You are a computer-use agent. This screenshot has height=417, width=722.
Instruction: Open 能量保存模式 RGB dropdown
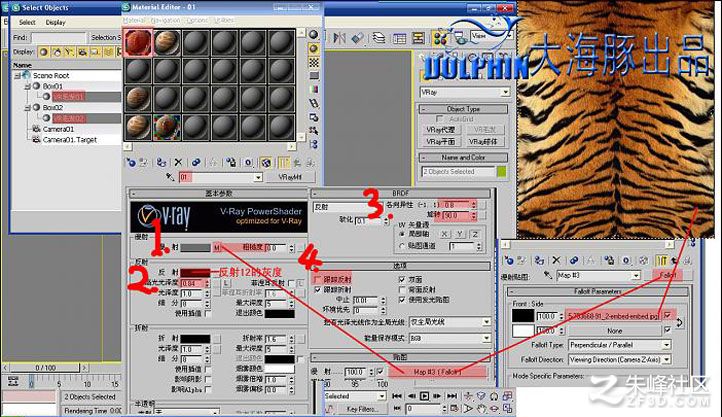(487, 338)
